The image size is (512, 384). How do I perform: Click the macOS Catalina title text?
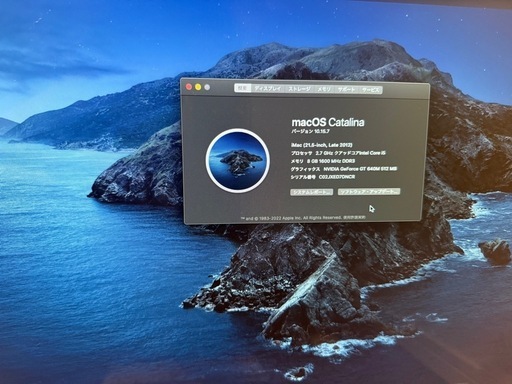328,122
